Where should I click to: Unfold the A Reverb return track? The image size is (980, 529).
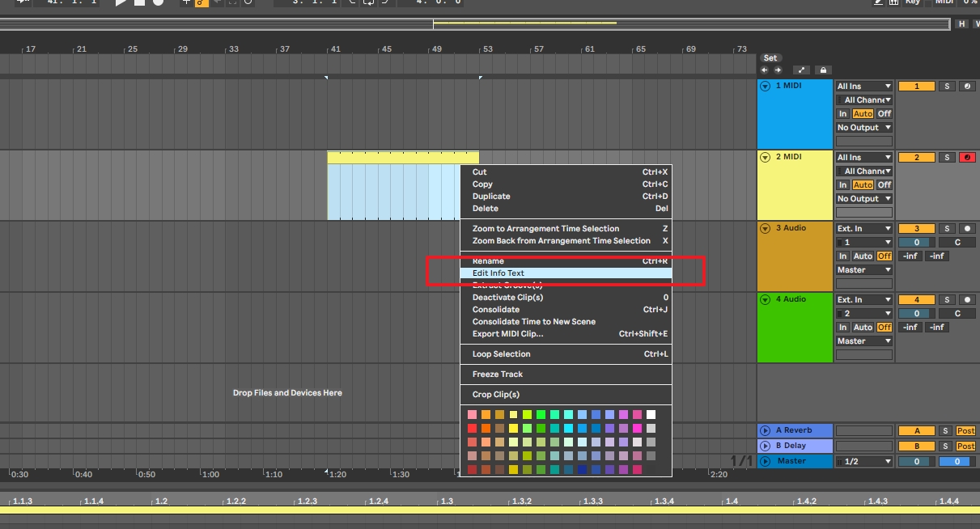[766, 430]
